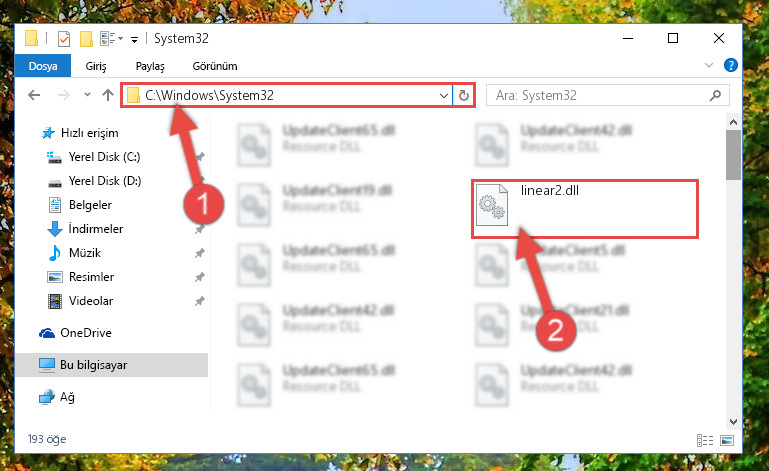Viewport: 769px width, 471px height.
Task: Open the Help question mark icon
Action: [x=730, y=65]
